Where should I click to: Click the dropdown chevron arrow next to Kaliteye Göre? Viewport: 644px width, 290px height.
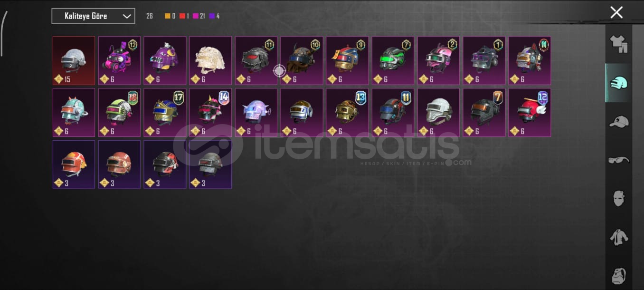click(127, 16)
